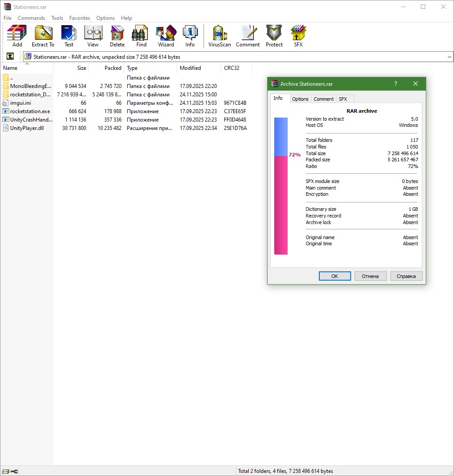The image size is (454, 476).
Task: Click the CRC32 value C37EE65F
Action: [235, 111]
